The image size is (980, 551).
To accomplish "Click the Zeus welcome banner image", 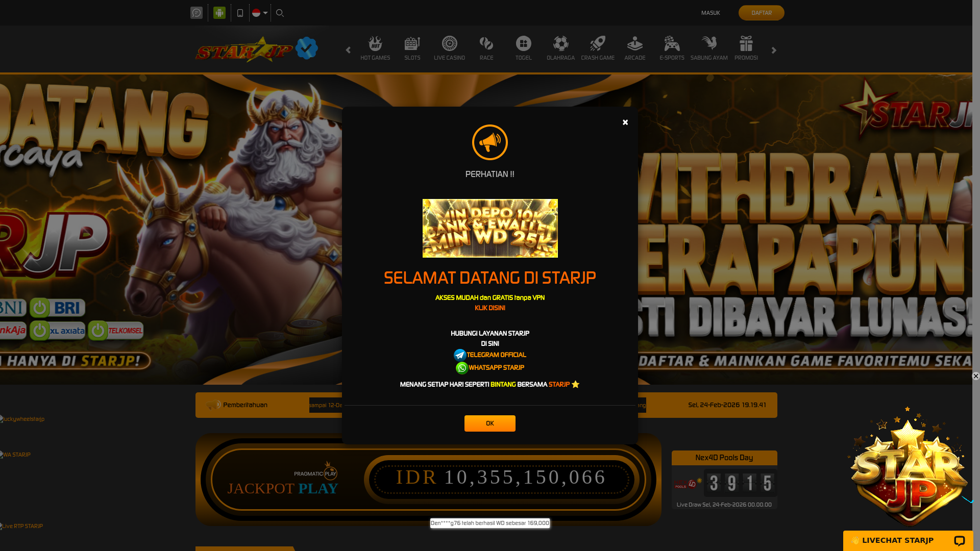I will tap(171, 230).
